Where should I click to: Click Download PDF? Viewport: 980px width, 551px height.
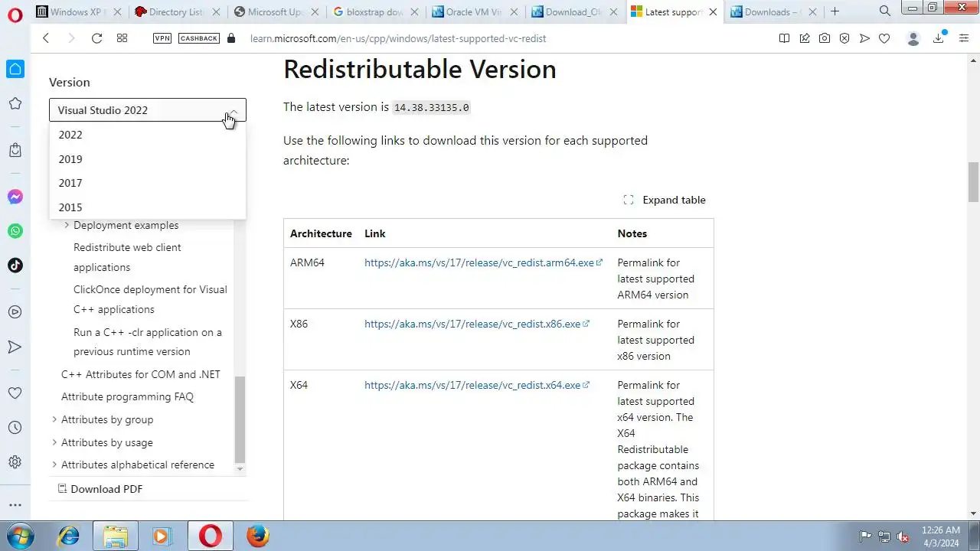coord(100,489)
